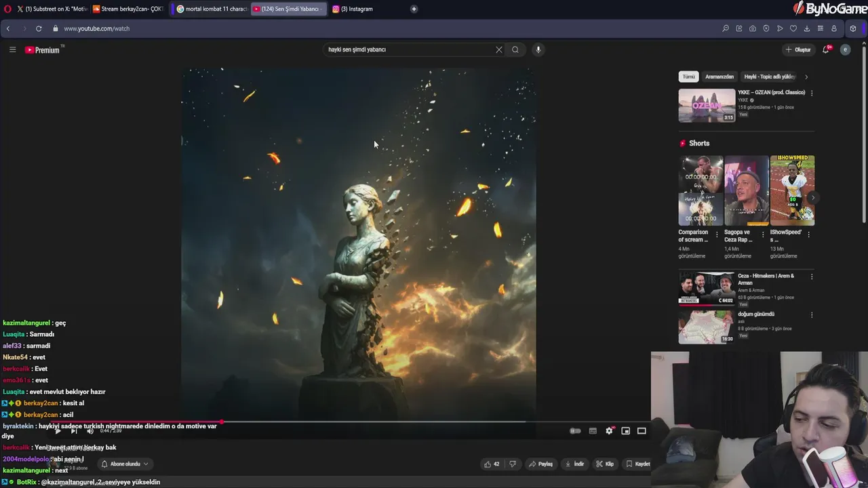Open the YouTube hamburger guide menu
The image size is (868, 488).
coord(12,49)
